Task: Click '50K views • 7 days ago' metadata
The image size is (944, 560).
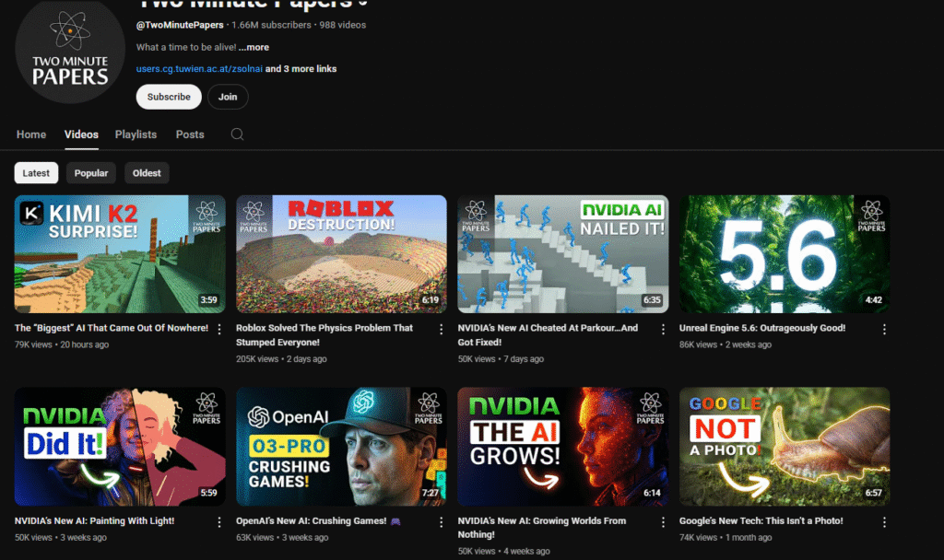Action: tap(501, 359)
